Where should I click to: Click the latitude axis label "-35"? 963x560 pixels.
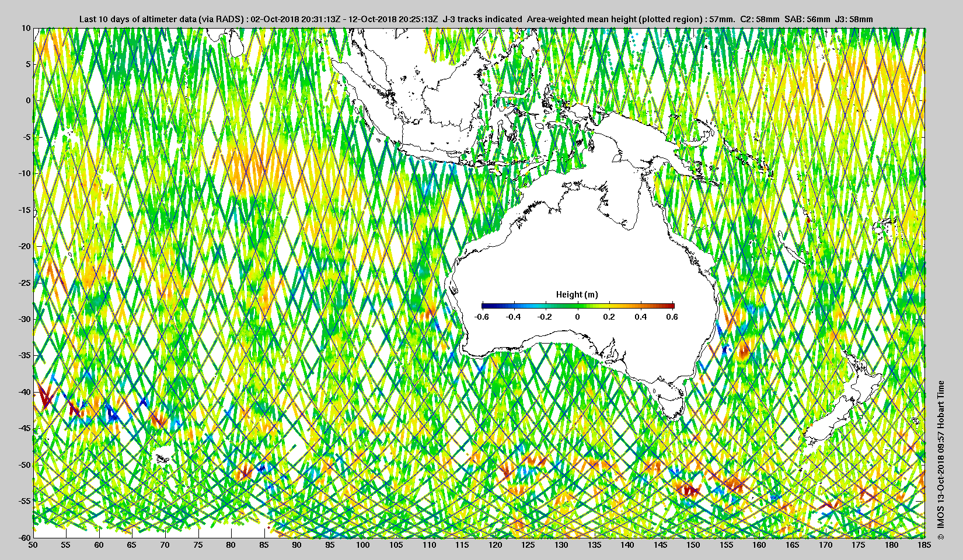[x=25, y=355]
